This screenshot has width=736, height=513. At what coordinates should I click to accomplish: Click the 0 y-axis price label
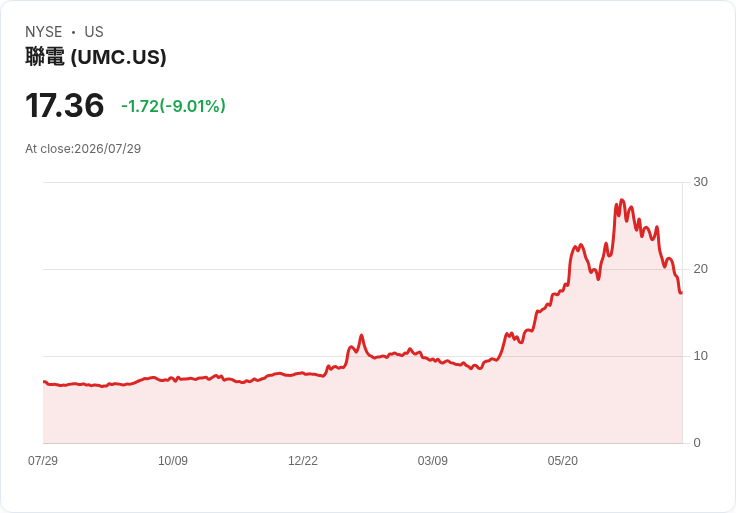[x=697, y=443]
